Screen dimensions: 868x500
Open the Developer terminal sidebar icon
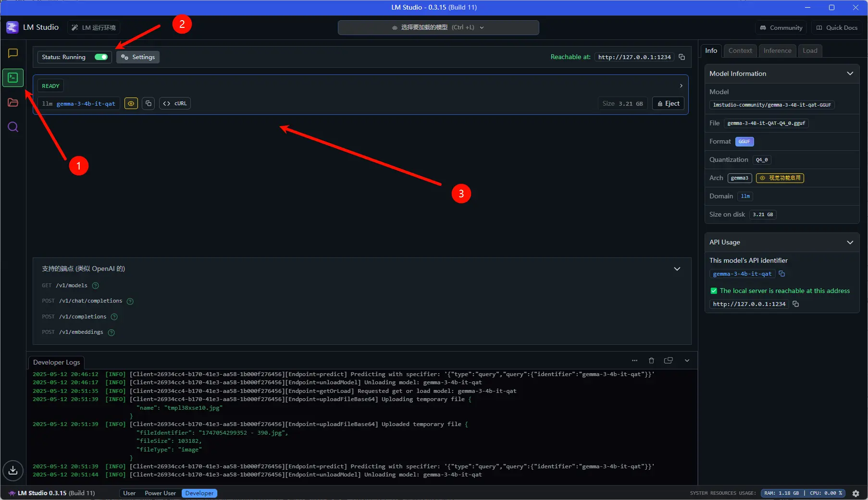13,77
